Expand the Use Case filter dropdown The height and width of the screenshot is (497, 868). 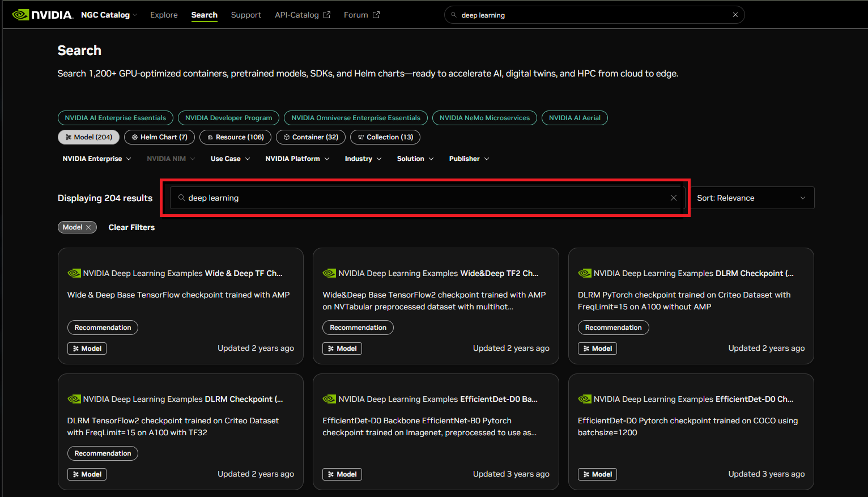coord(230,159)
